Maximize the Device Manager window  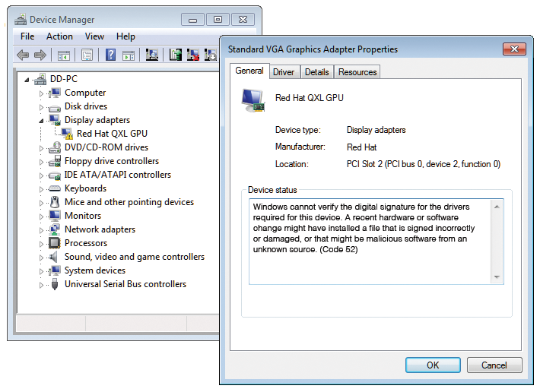point(218,20)
